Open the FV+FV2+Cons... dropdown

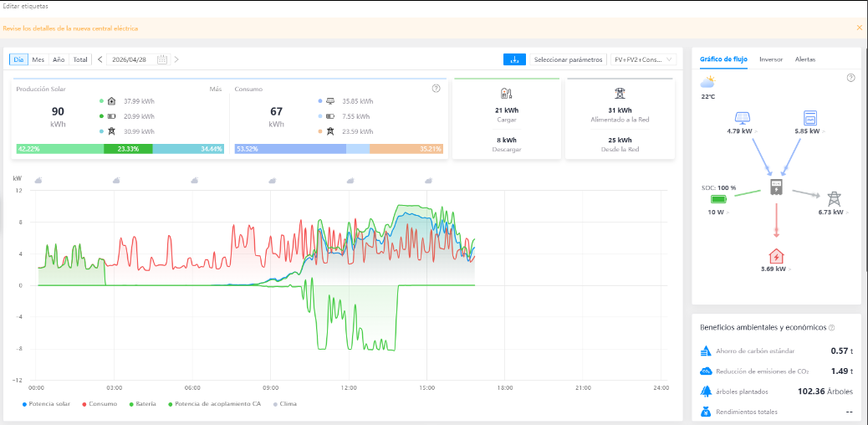point(643,60)
